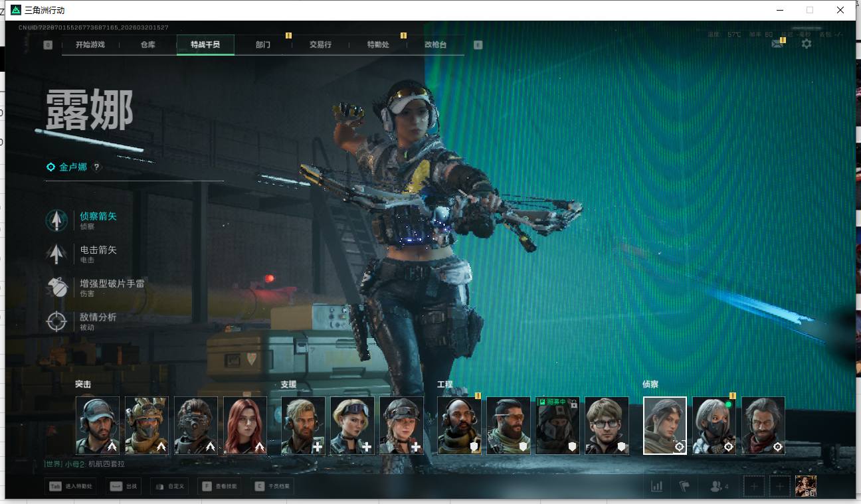Open the 开始游戏 tab
This screenshot has width=861, height=504.
(90, 44)
